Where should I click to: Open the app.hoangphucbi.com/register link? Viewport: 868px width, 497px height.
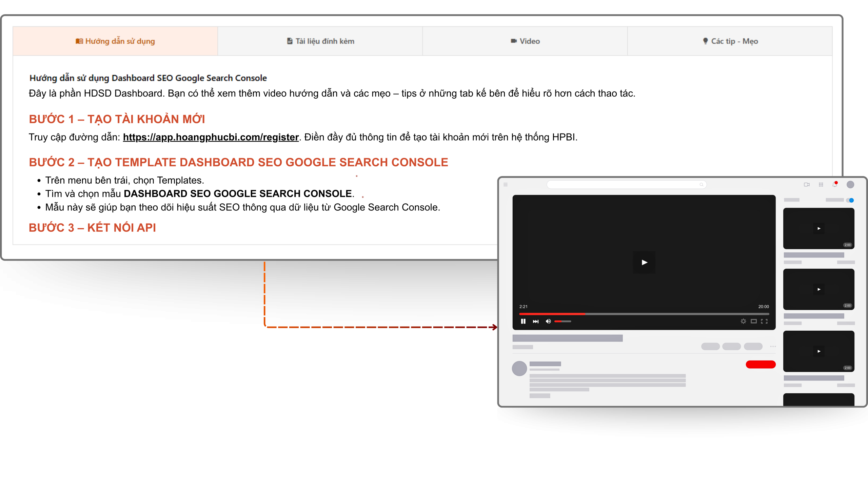(x=211, y=137)
